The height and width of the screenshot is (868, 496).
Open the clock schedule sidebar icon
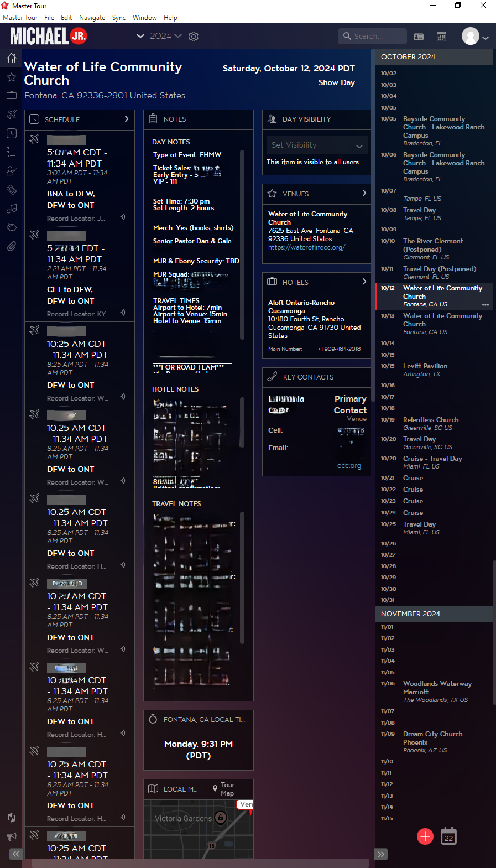pyautogui.click(x=11, y=133)
